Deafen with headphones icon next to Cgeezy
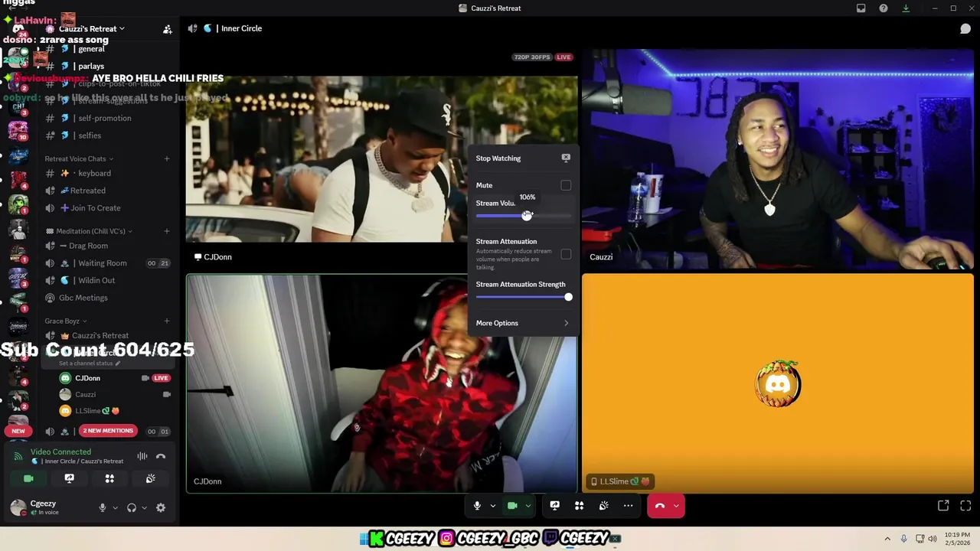 point(132,507)
